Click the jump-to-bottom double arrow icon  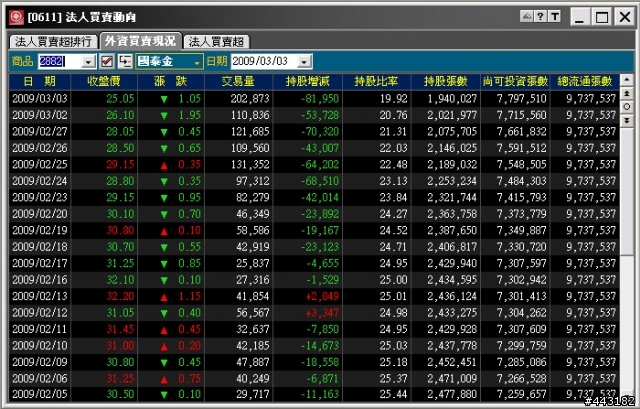pyautogui.click(x=627, y=120)
